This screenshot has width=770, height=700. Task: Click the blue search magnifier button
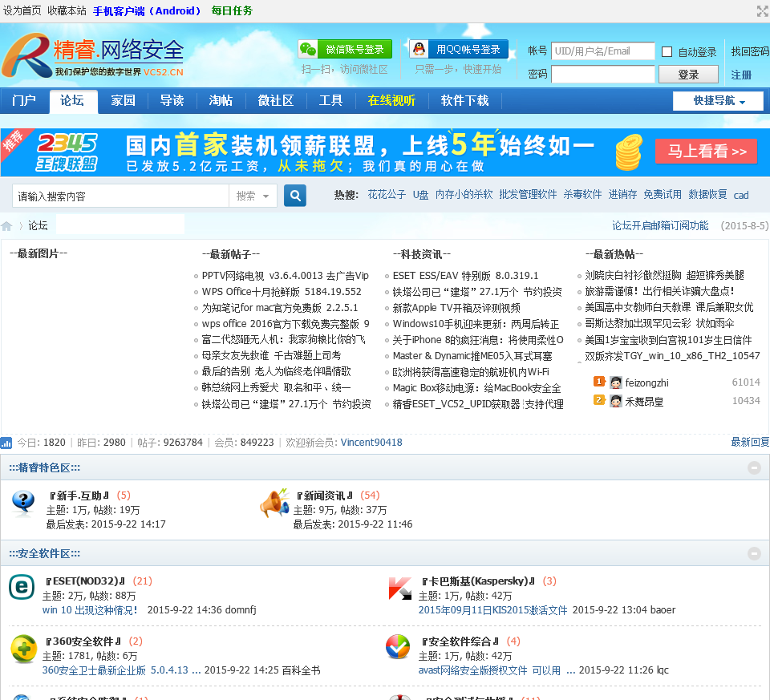[295, 196]
